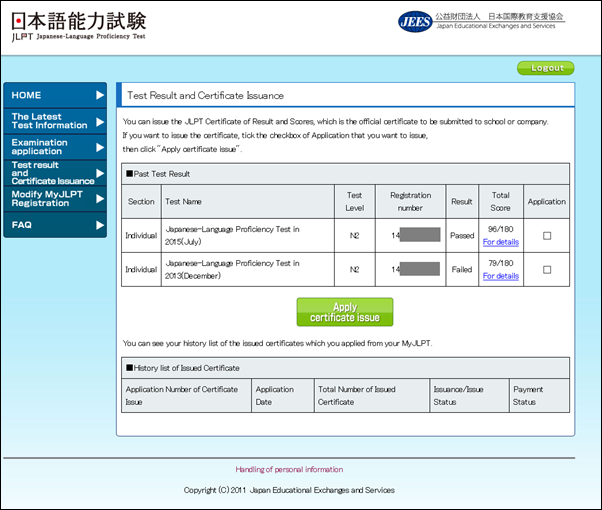Image resolution: width=602 pixels, height=510 pixels.
Task: Click the Test Level column header
Action: [x=354, y=202]
